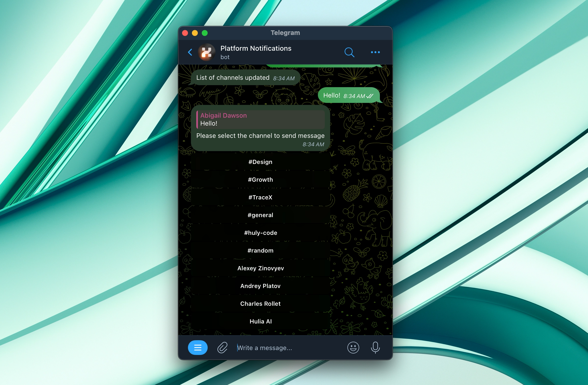
Task: Click the Platform Notifications bot avatar
Action: [x=207, y=52]
